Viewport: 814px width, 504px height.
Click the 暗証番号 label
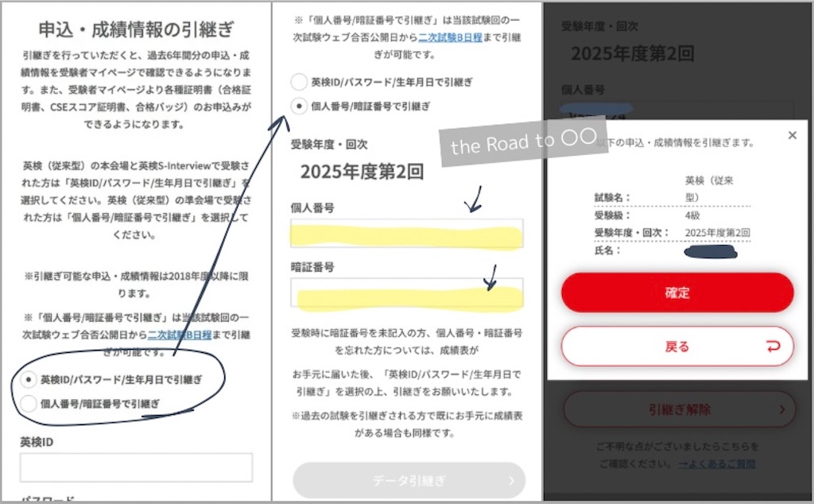[x=312, y=267]
